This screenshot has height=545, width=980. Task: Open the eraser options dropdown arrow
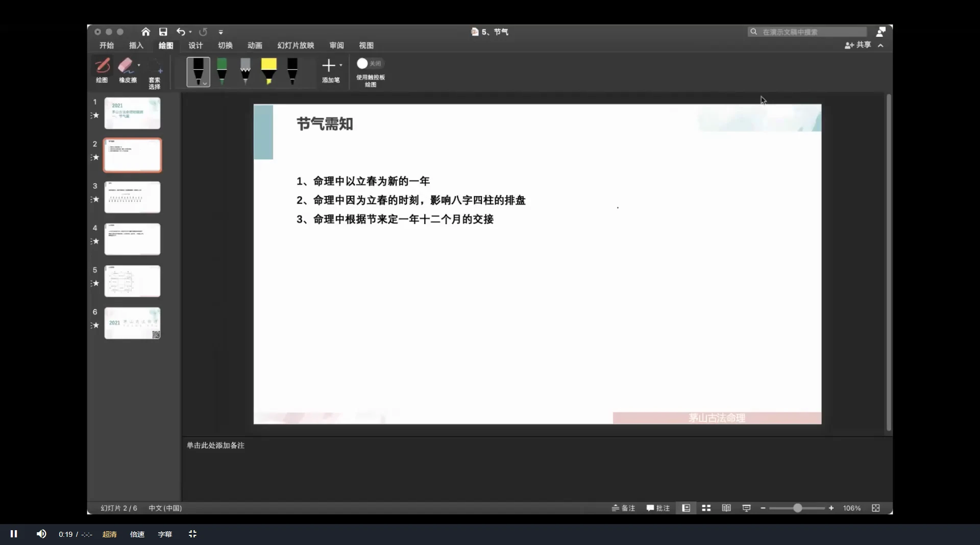tap(139, 65)
